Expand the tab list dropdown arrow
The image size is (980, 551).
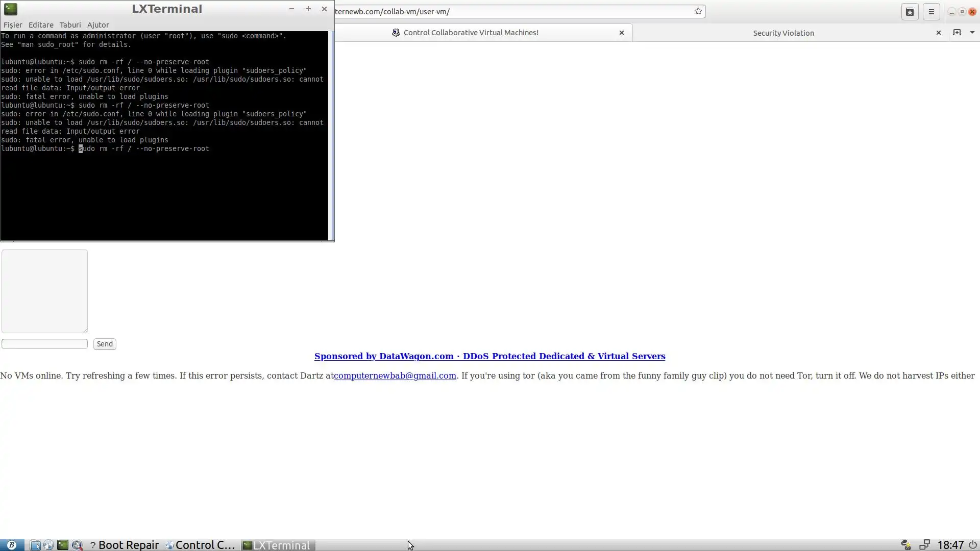[972, 33]
